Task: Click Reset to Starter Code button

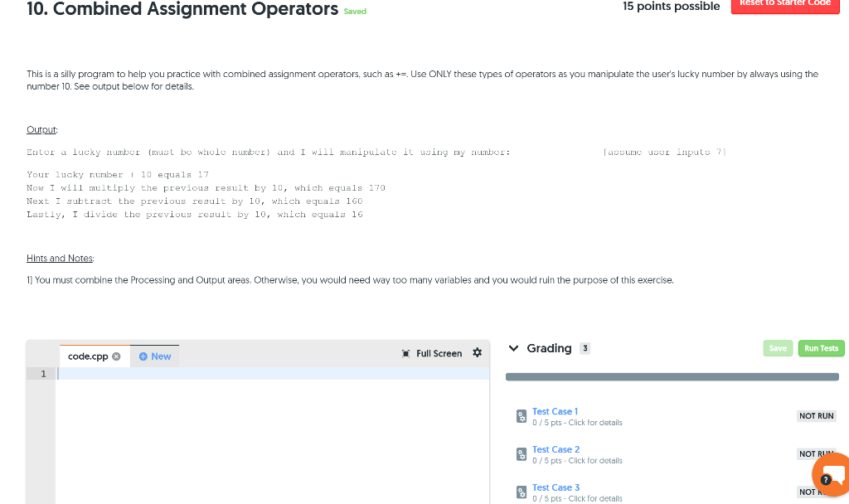Action: pos(785,4)
